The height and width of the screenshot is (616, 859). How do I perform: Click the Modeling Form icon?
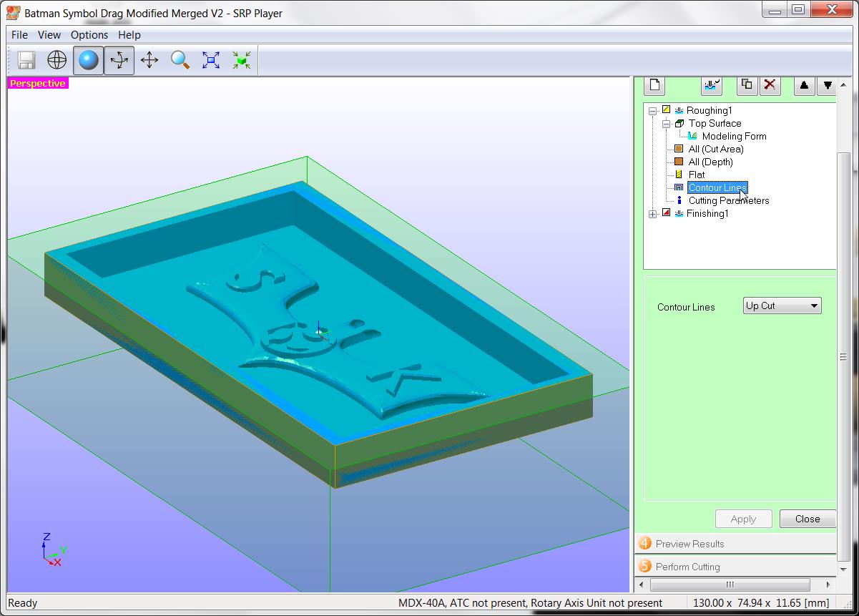(x=692, y=136)
